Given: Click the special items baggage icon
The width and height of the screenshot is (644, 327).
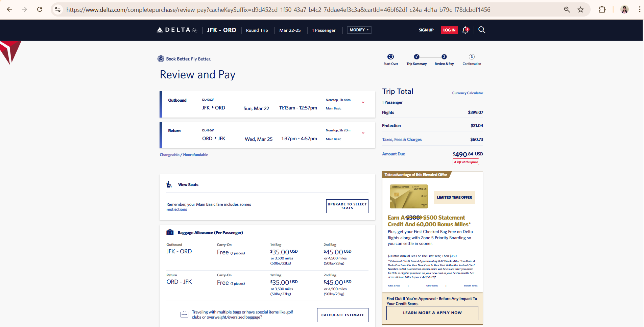Looking at the screenshot, I should click(x=184, y=315).
